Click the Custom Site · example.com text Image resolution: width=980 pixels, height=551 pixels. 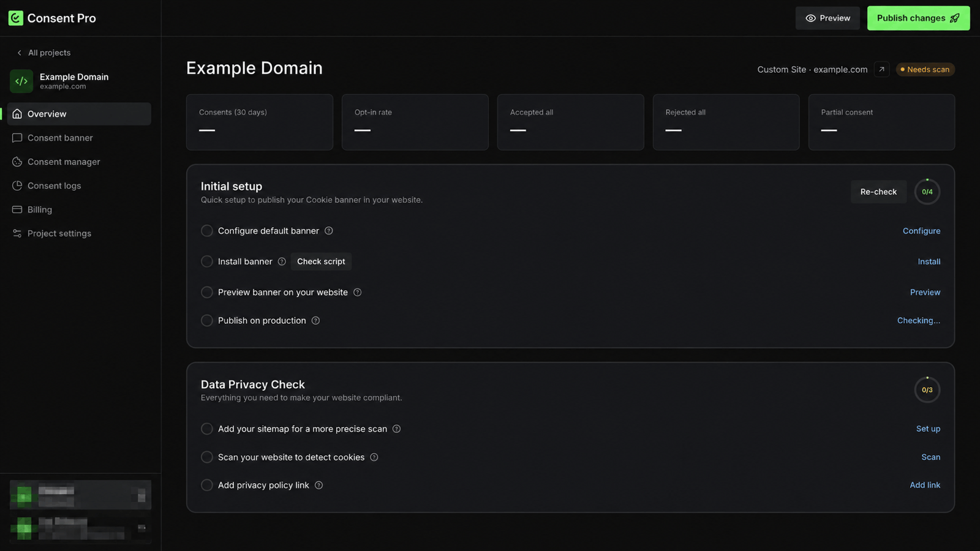(812, 70)
